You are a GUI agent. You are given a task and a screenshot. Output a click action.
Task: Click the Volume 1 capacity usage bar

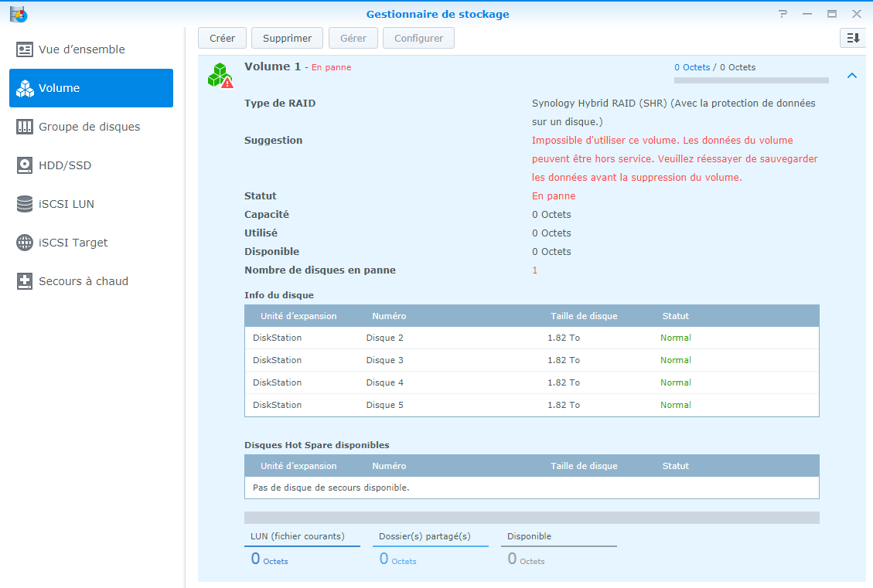751,80
